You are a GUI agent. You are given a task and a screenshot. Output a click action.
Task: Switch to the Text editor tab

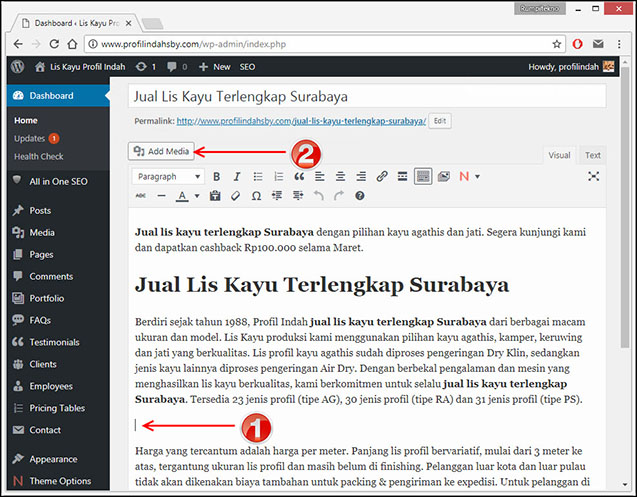[x=592, y=155]
